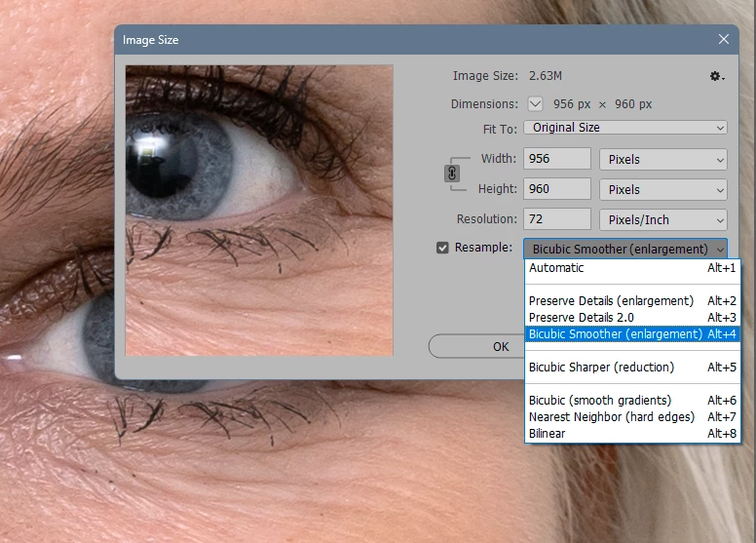Uncheck the Resample checkbox

[442, 248]
